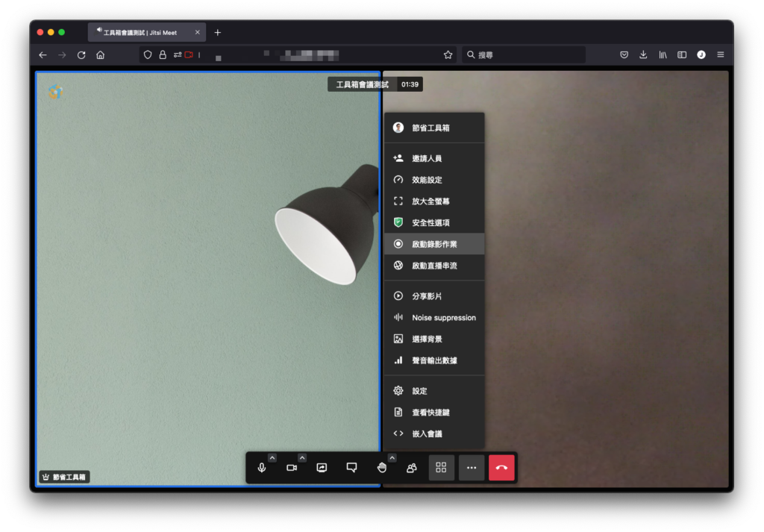Open the library bookmarks icon
764x532 pixels.
(663, 55)
